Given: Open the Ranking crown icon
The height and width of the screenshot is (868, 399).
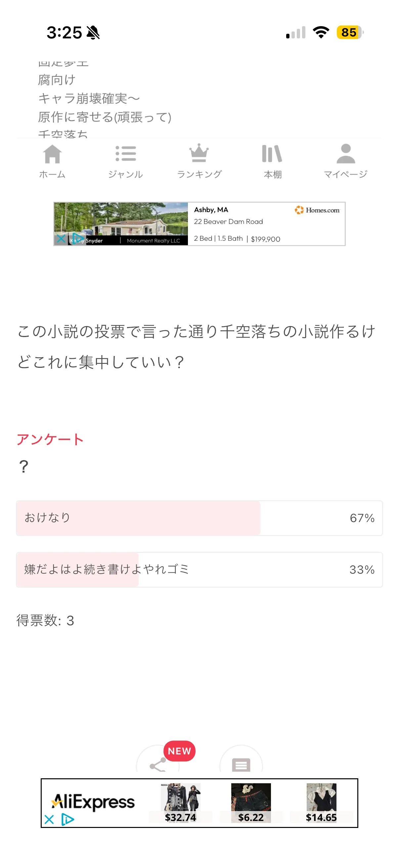Looking at the screenshot, I should click(x=199, y=154).
